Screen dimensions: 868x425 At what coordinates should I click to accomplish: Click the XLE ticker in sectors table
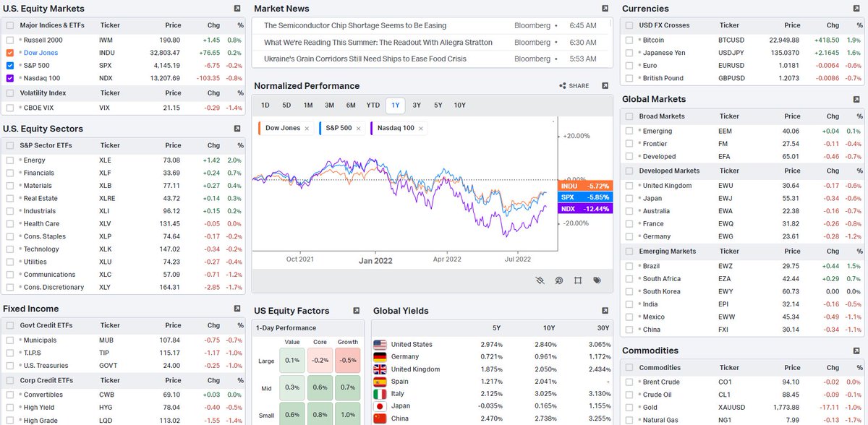105,160
